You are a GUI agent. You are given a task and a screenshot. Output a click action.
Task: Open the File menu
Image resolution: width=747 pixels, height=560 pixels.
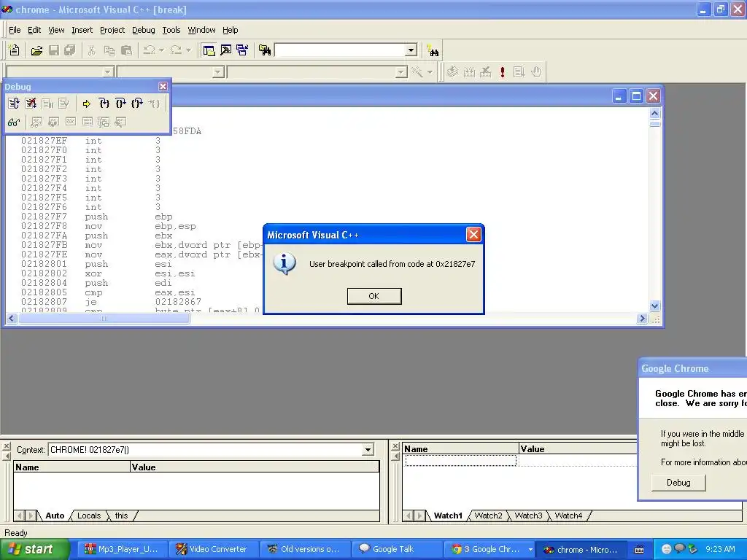point(15,30)
